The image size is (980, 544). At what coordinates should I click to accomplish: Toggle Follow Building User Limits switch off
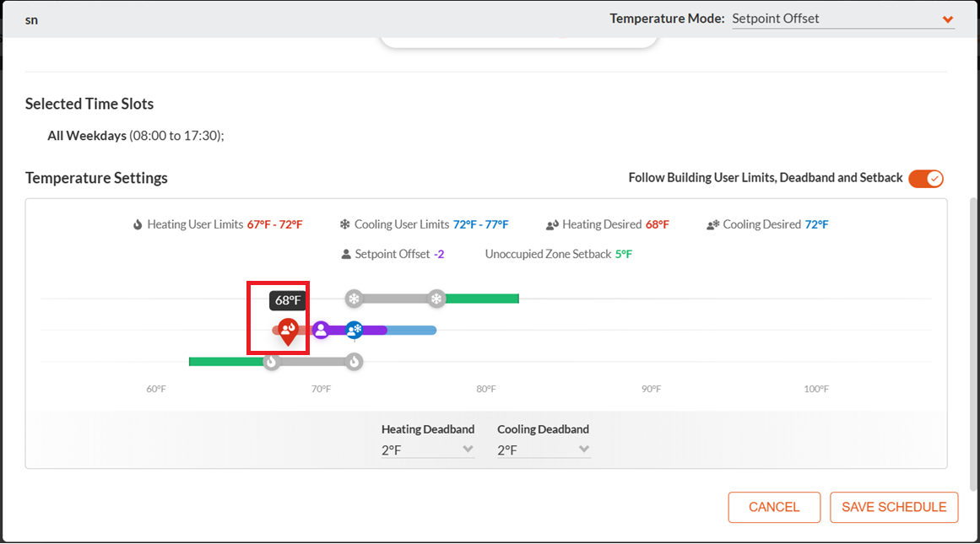pyautogui.click(x=926, y=179)
